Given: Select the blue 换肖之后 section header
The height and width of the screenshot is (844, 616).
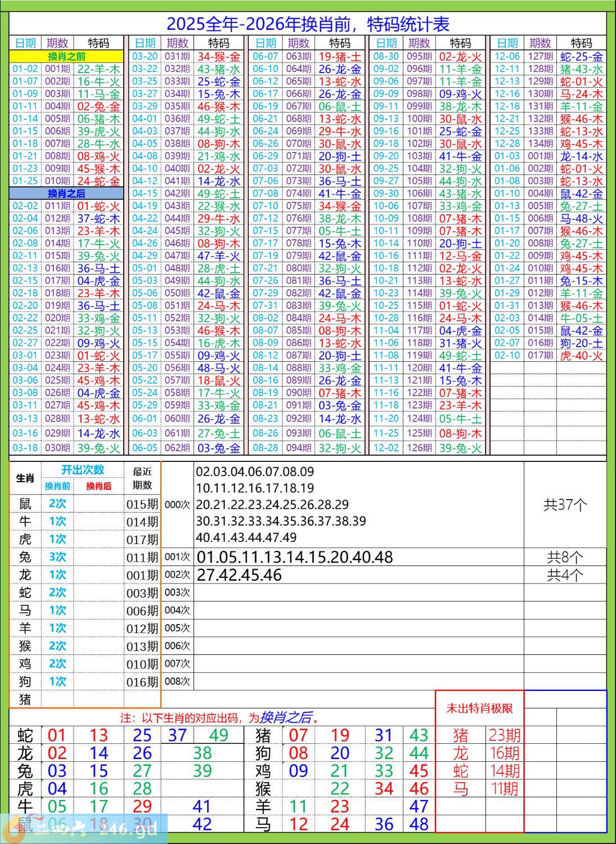Looking at the screenshot, I should 66,194.
